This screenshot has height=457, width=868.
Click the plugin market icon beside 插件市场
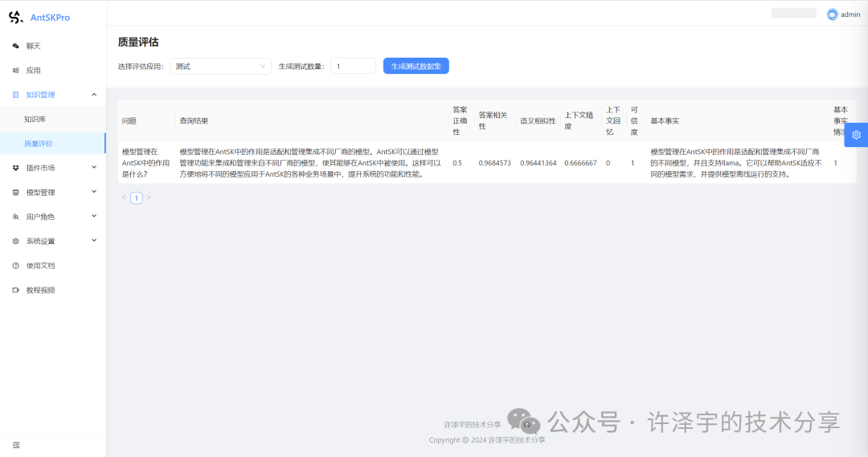pyautogui.click(x=15, y=168)
